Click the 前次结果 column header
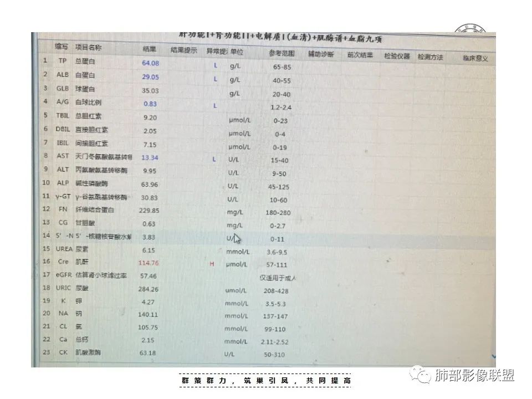532x399 pixels. click(360, 55)
